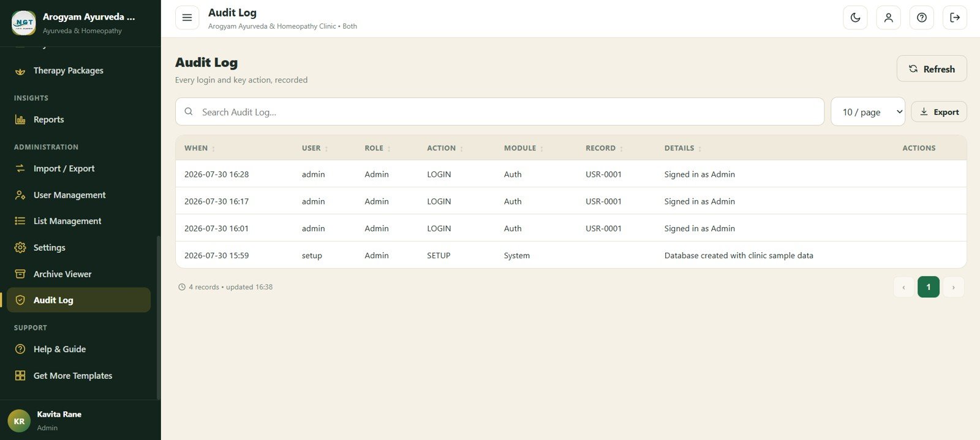Click the Arogyam clinic logo
Image resolution: width=980 pixels, height=440 pixels.
(x=24, y=23)
